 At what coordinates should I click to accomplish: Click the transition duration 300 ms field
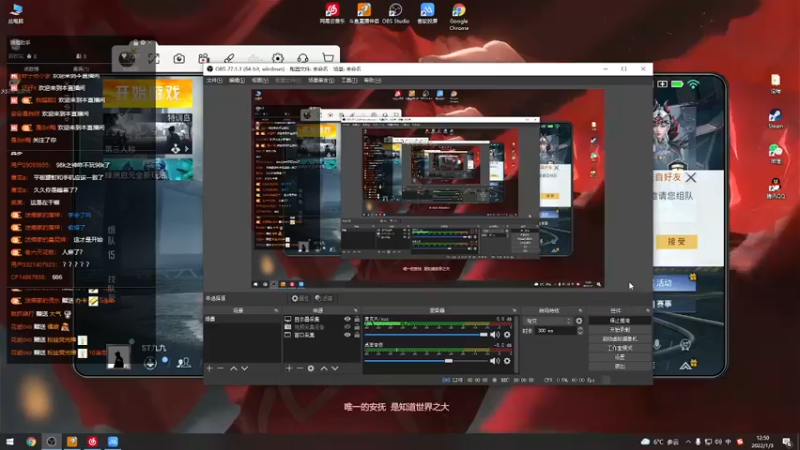(555, 331)
